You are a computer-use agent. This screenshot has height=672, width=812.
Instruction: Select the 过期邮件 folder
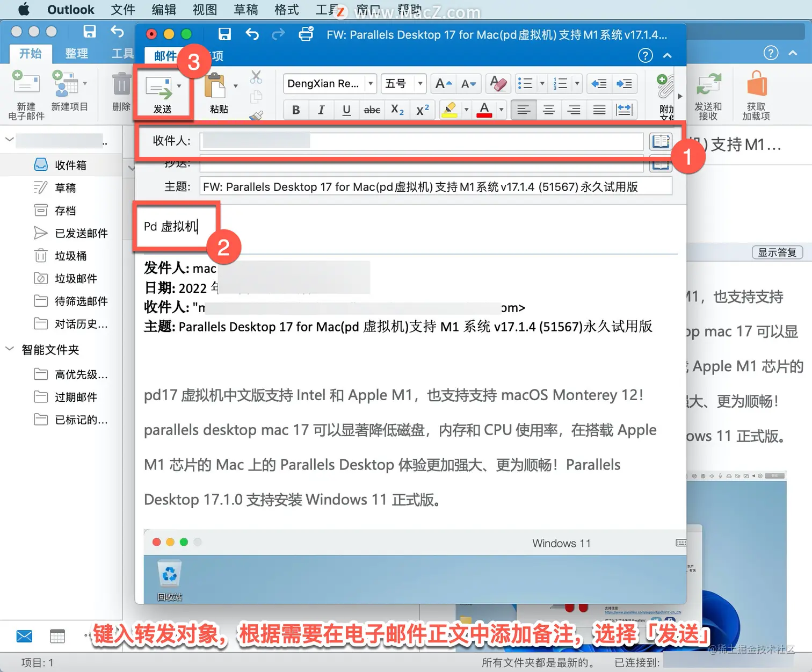(x=61, y=397)
